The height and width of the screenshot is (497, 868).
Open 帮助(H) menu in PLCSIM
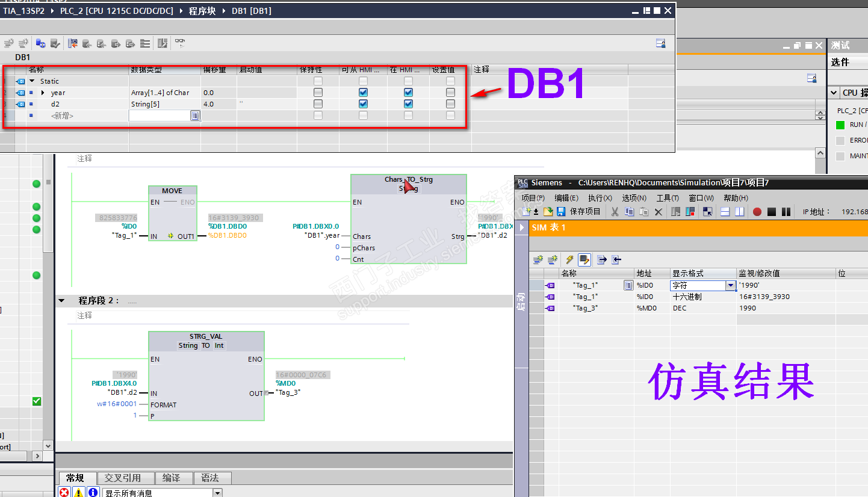click(736, 198)
